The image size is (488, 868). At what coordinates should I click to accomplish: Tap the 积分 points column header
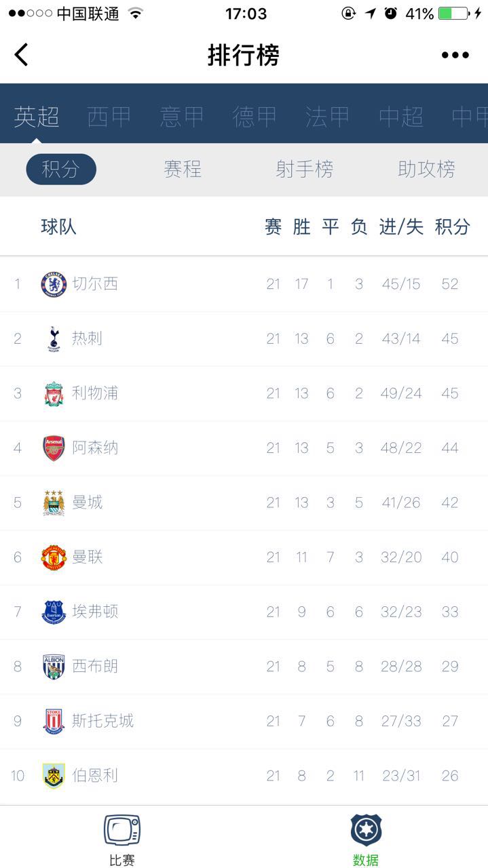452,227
